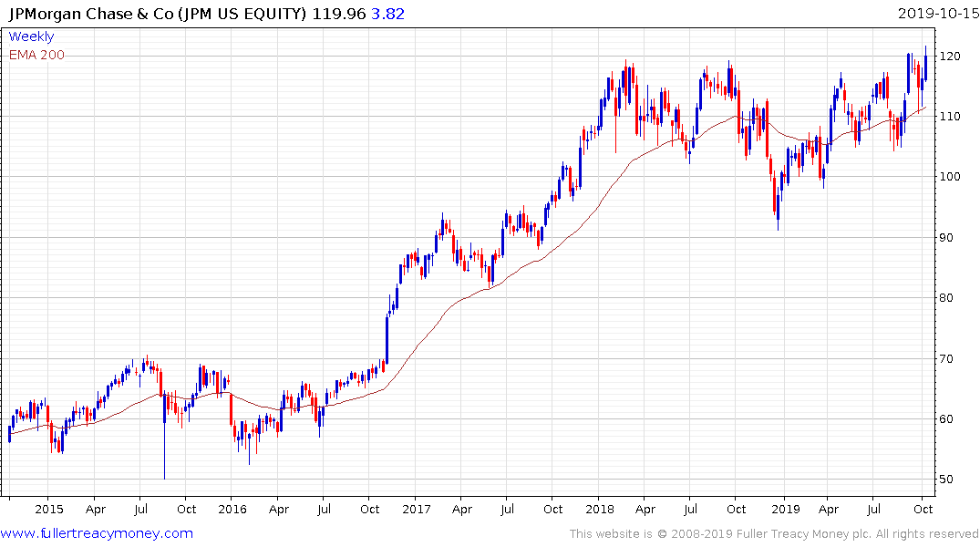Click the EMA 200 legend label
The height and width of the screenshot is (547, 980).
[36, 55]
